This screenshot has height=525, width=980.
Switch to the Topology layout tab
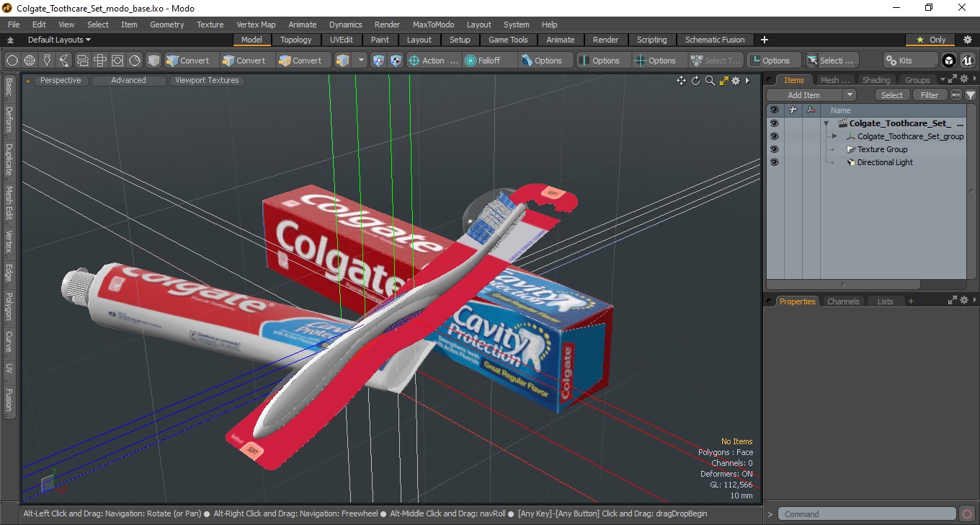296,40
